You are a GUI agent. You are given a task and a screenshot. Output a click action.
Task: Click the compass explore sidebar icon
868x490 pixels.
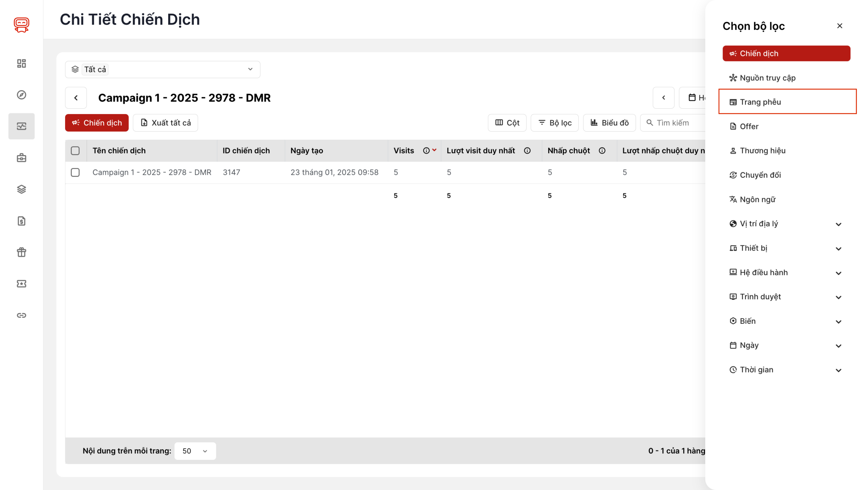pyautogui.click(x=21, y=95)
